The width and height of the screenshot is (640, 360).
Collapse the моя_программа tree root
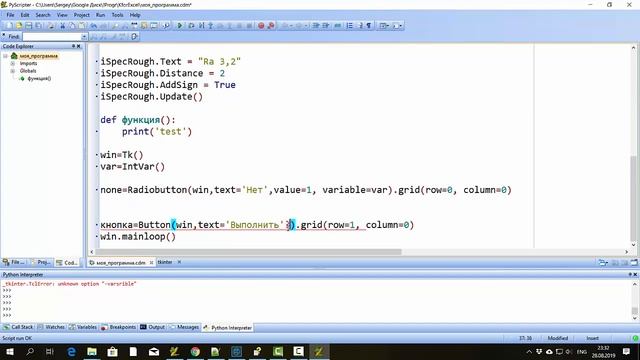[5, 56]
